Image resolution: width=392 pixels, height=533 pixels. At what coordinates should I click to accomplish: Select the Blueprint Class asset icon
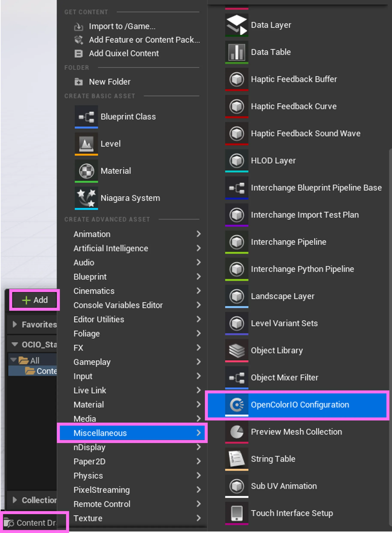click(x=86, y=117)
